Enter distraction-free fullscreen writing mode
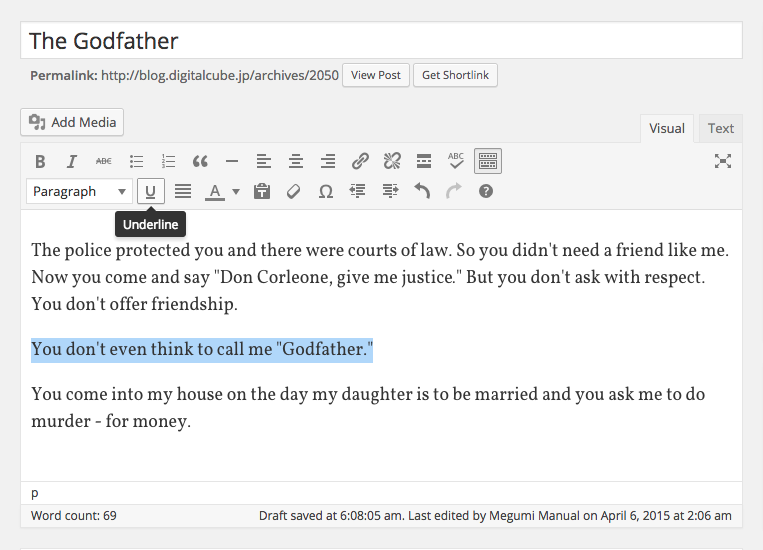The height and width of the screenshot is (550, 763). click(722, 161)
